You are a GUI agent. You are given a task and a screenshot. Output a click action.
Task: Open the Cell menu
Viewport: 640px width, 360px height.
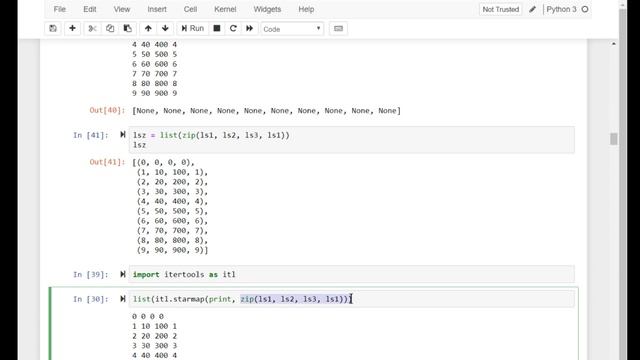[x=190, y=9]
